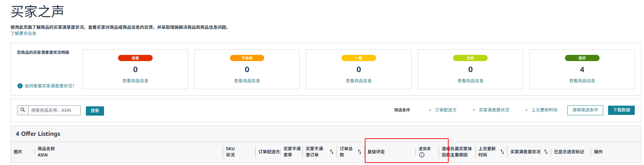Click info icon beside 如何衡量买家满意度状况
Viewport: 644px width, 165px height.
(20, 86)
